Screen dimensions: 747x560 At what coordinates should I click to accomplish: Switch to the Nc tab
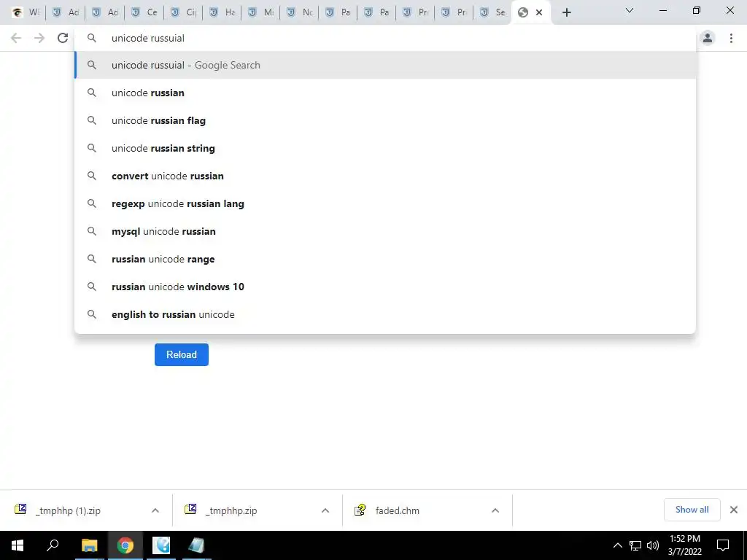[300, 12]
